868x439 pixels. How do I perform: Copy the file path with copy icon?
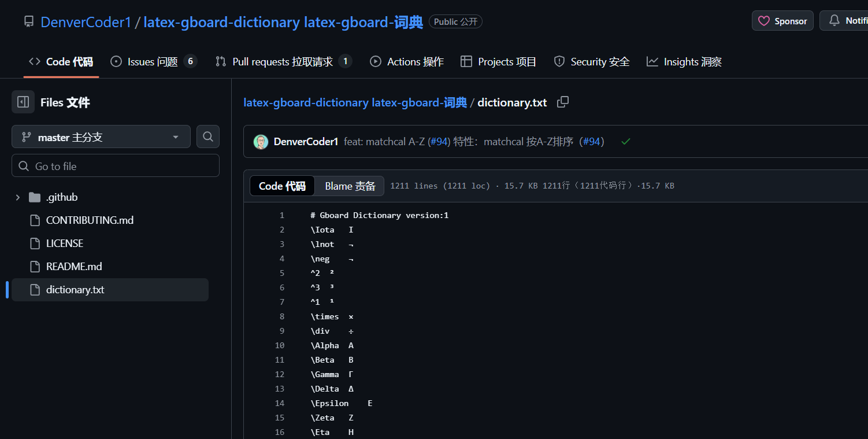coord(563,102)
